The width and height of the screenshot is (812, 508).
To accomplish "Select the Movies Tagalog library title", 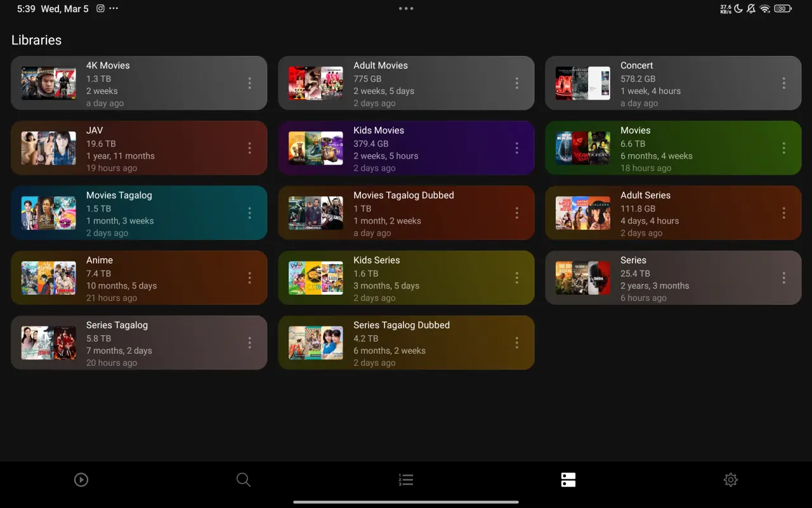I will click(119, 195).
